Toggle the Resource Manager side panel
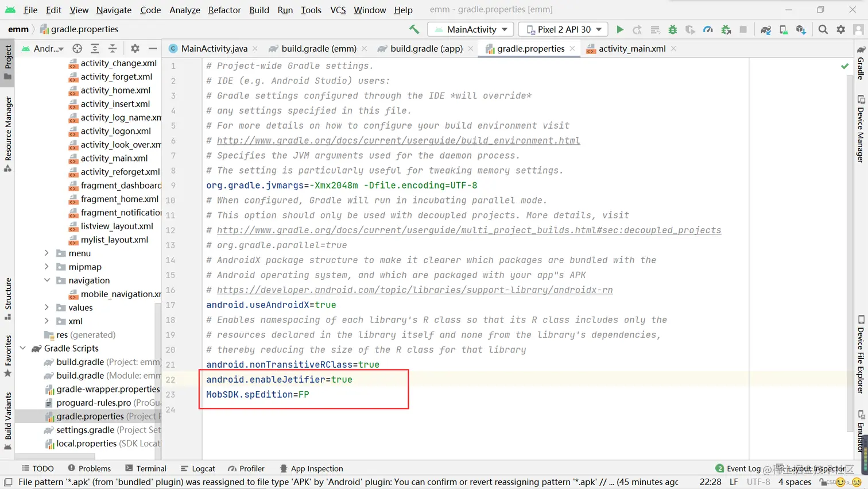Screen dimensions: 868x489 coord(8,134)
